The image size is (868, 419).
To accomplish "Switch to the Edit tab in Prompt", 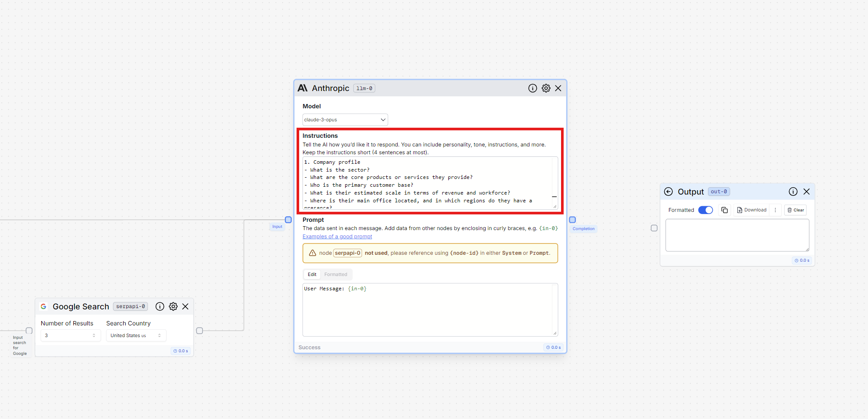I will click(312, 274).
